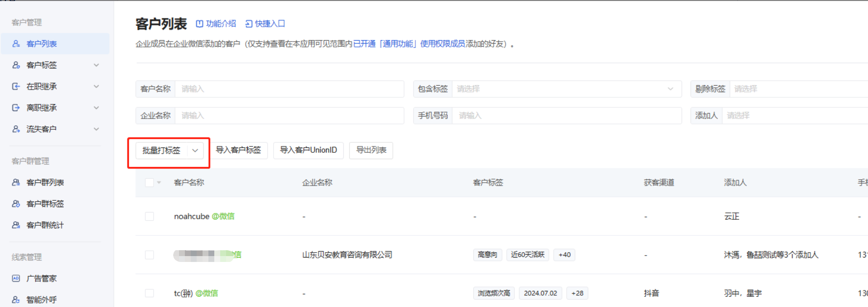The height and width of the screenshot is (307, 868).
Task: Click the 客户群标签 sidebar icon
Action: coord(16,204)
